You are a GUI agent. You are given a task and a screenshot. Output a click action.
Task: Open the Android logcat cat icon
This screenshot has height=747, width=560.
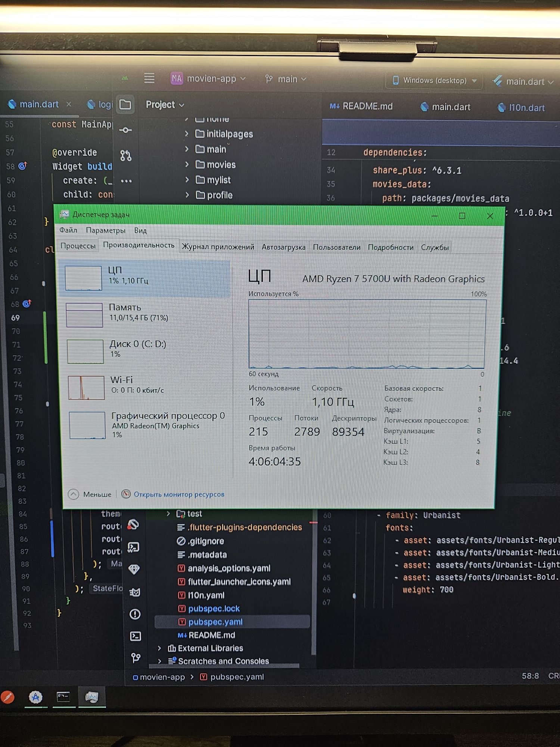[134, 592]
